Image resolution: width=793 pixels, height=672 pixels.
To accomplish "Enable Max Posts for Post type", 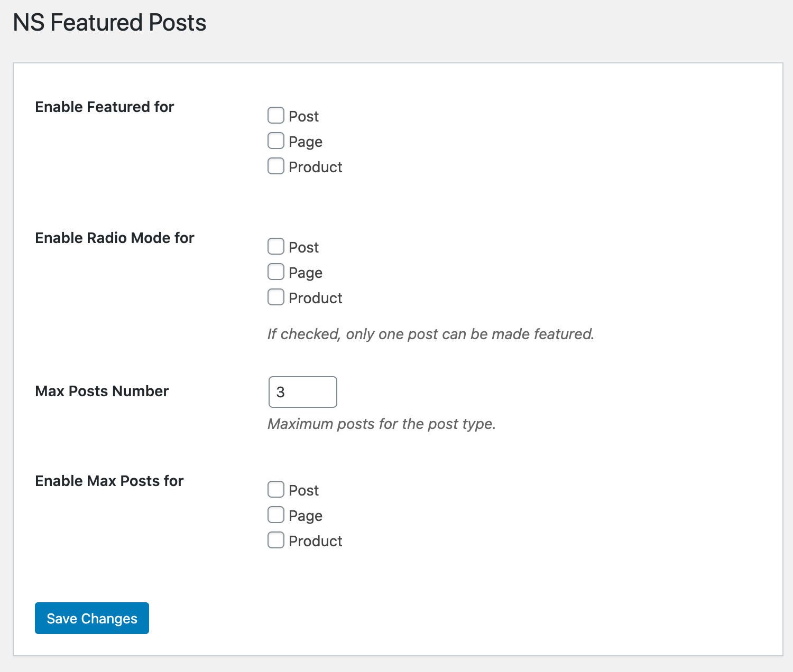I will (x=276, y=489).
